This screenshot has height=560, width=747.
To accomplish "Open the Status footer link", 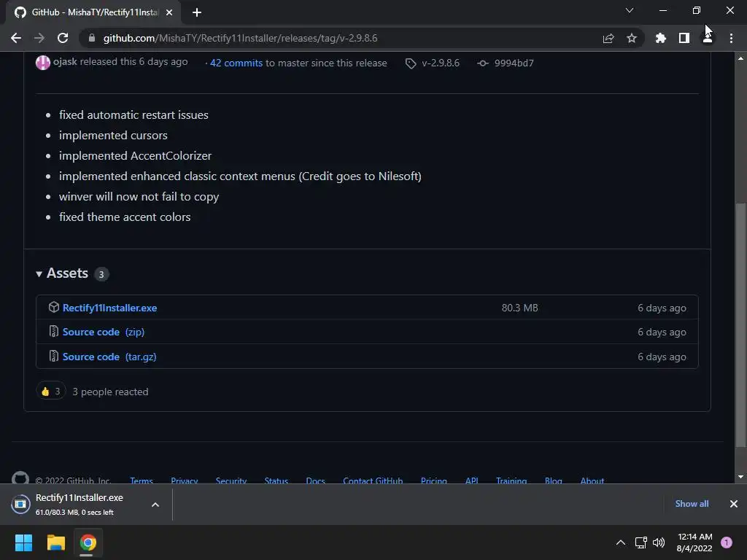I will pos(276,480).
